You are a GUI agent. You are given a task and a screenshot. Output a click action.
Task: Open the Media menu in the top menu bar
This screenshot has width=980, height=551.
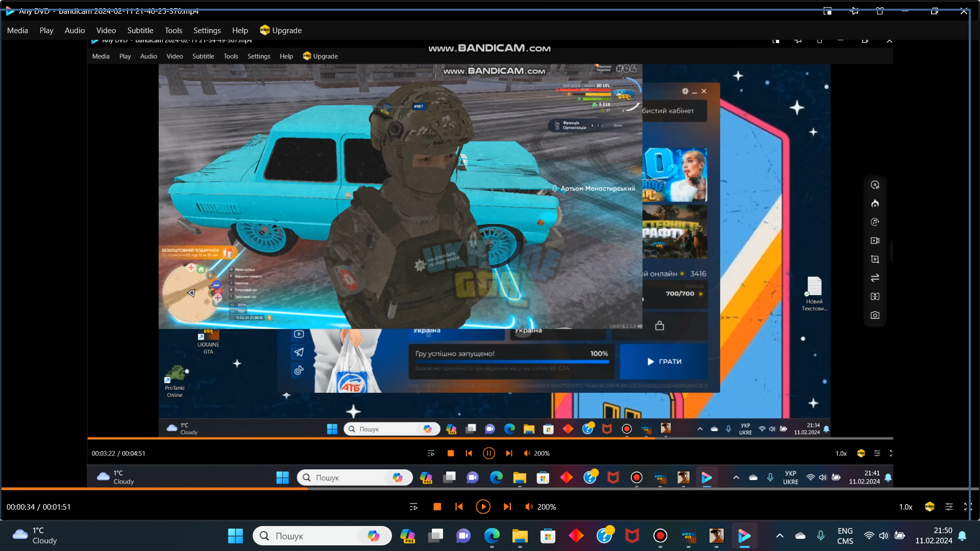click(17, 31)
